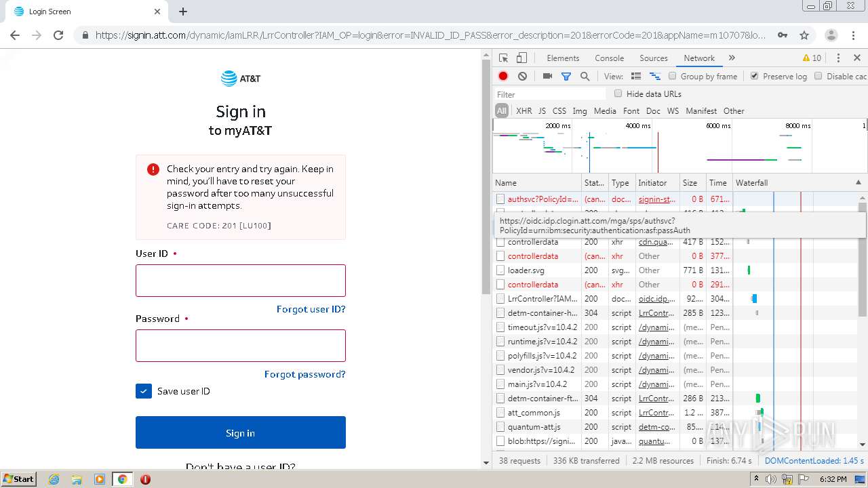The width and height of the screenshot is (868, 488).
Task: Select the Network tab
Action: tap(699, 58)
